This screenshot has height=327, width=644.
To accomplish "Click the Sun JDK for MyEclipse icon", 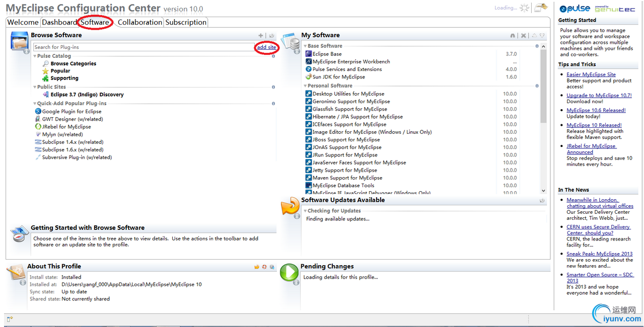I will (309, 77).
